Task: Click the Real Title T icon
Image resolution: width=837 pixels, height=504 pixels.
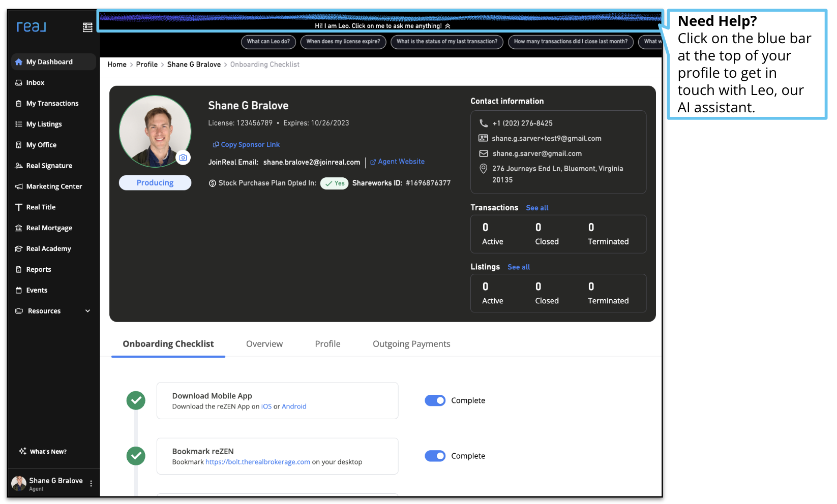Action: coord(19,207)
